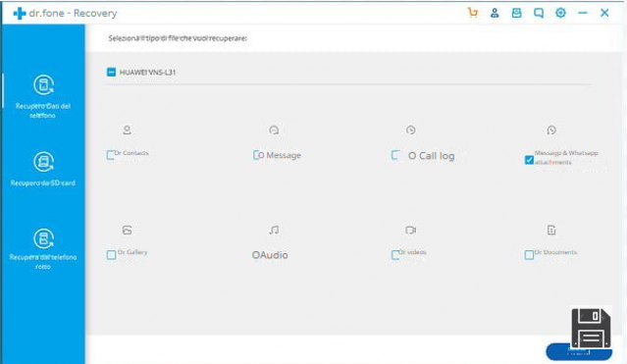Check the videos checkbox
Screen dimensions: 627x364
pyautogui.click(x=395, y=255)
